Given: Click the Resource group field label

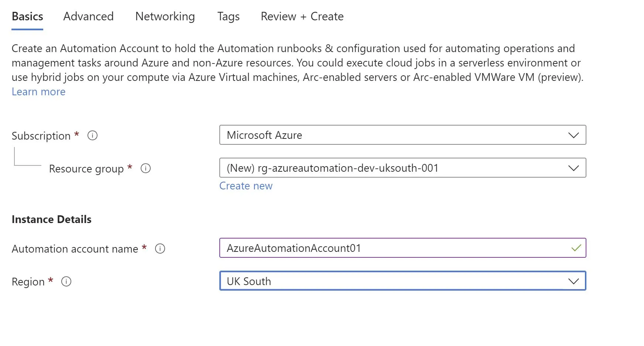Looking at the screenshot, I should [86, 169].
